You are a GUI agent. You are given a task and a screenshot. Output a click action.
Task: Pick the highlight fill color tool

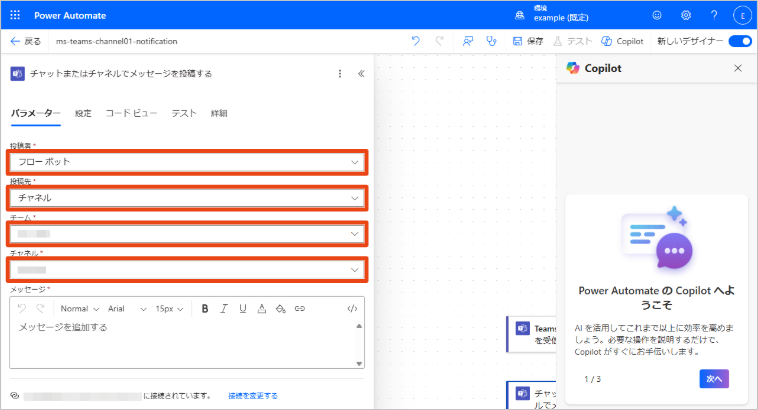tap(281, 308)
